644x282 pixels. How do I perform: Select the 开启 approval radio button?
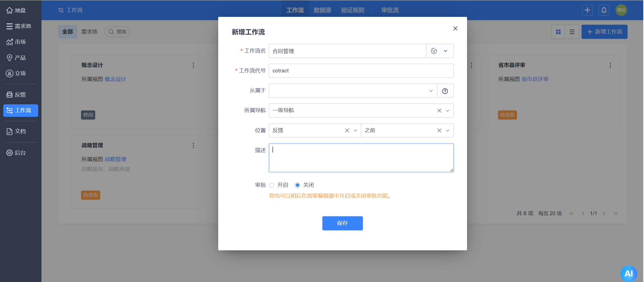pyautogui.click(x=272, y=185)
